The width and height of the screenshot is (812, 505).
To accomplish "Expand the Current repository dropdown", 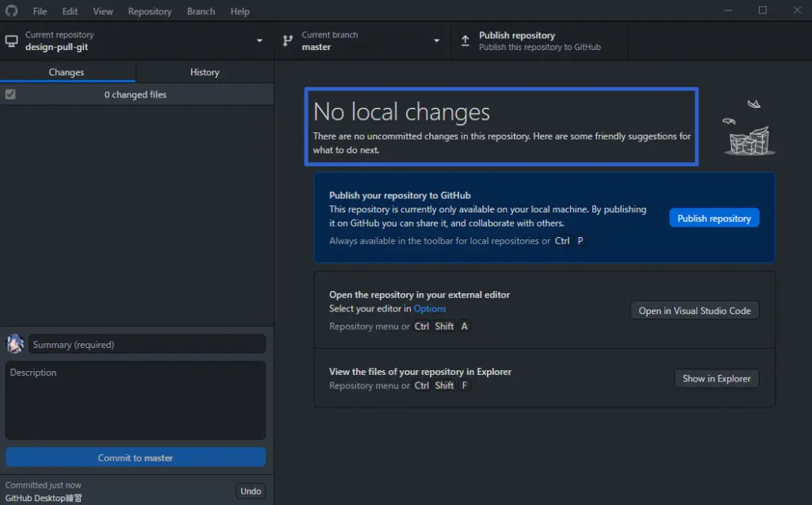I will click(x=259, y=41).
